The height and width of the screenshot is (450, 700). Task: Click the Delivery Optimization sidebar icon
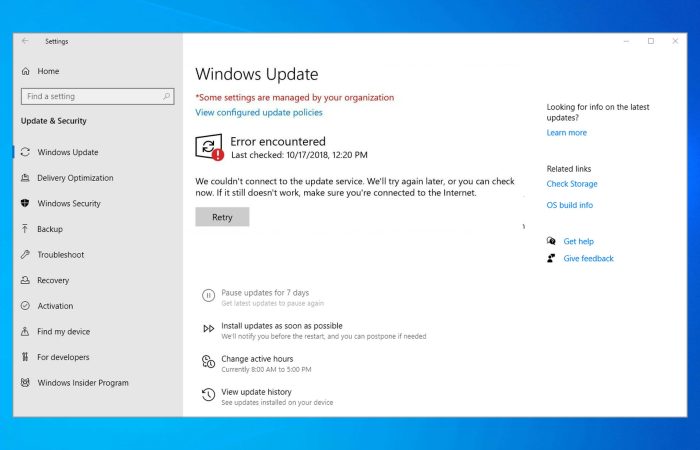25,178
